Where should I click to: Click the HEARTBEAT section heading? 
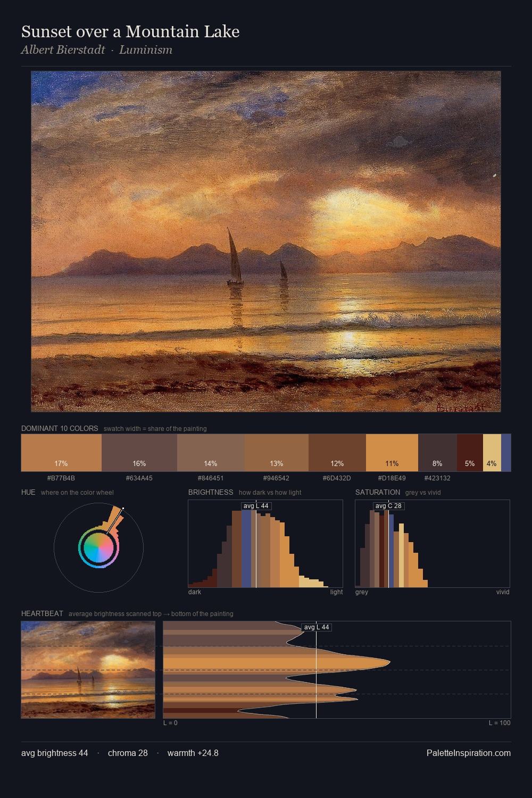point(42,613)
